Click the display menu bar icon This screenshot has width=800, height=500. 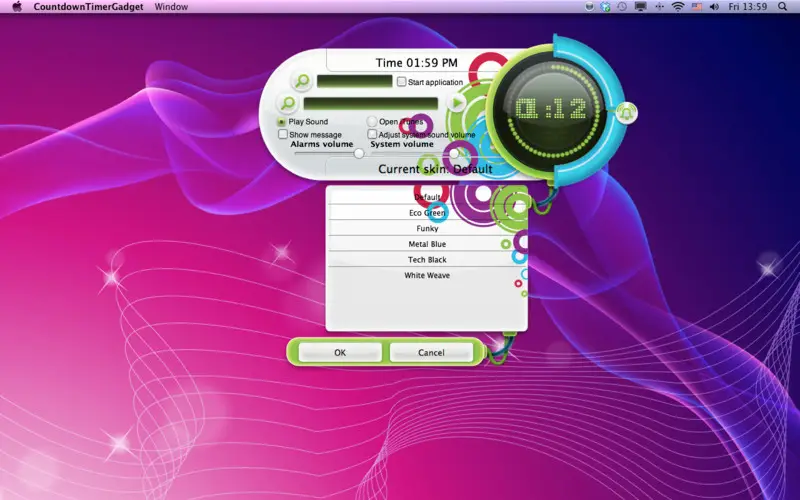point(640,7)
